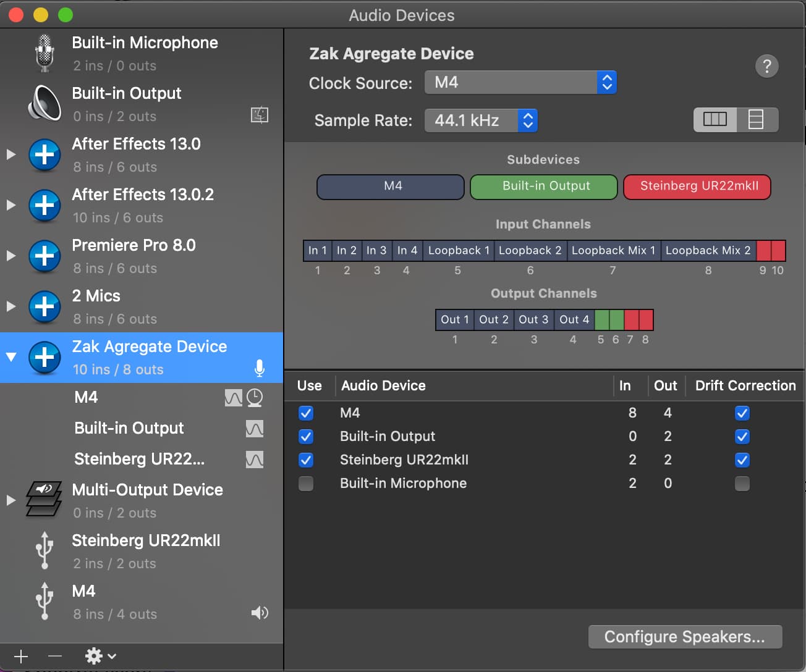Switch to the side-by-side columns layout view
This screenshot has width=806, height=672.
point(715,119)
